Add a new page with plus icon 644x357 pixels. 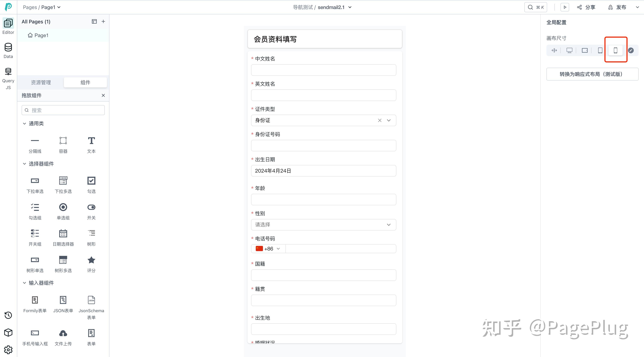103,21
